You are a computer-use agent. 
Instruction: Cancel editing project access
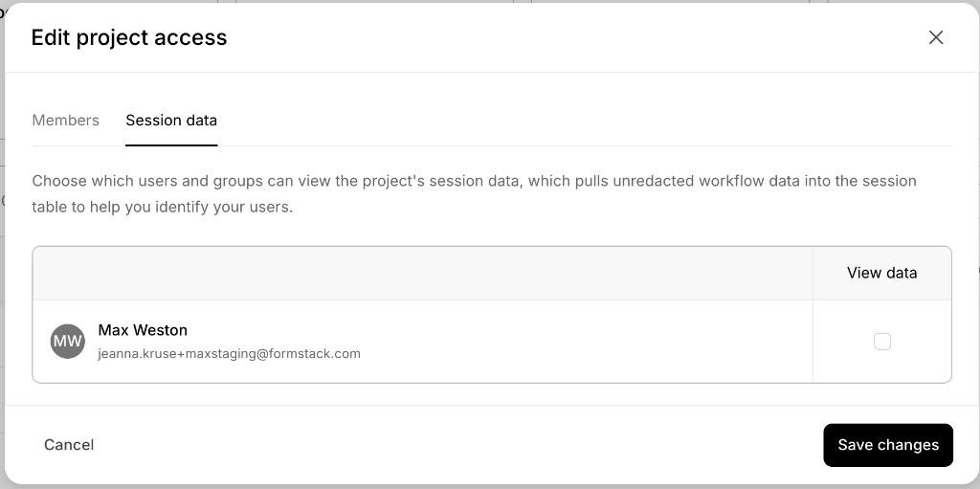[69, 445]
